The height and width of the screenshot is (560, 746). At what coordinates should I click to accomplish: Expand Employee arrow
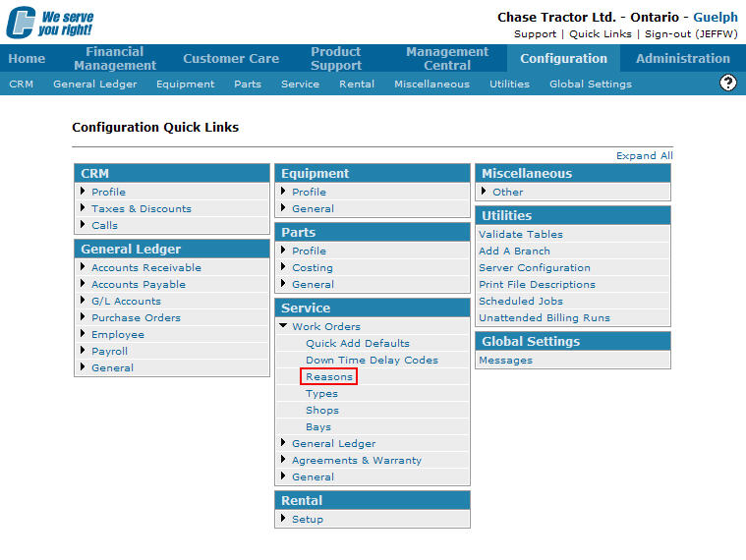coord(83,333)
